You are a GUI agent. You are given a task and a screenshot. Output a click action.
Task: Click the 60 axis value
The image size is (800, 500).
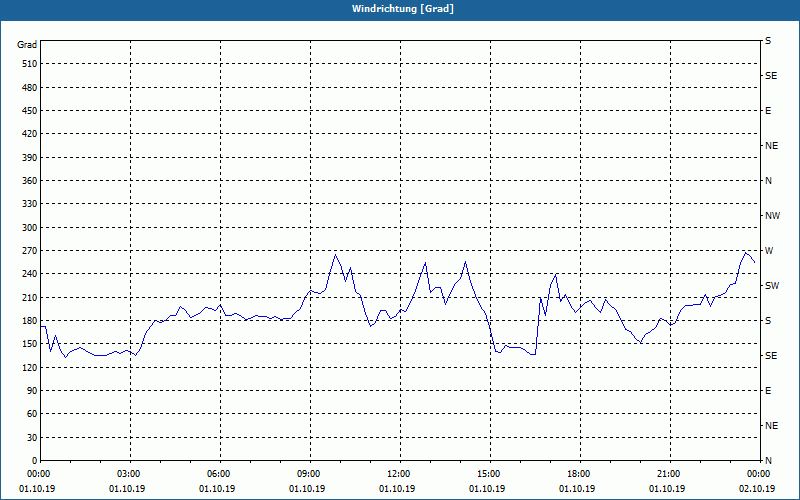(32, 414)
